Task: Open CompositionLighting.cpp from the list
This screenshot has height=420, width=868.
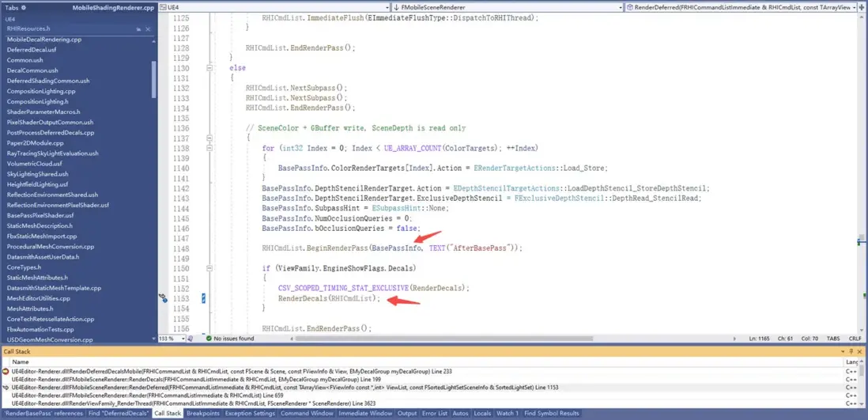Action: (x=41, y=91)
